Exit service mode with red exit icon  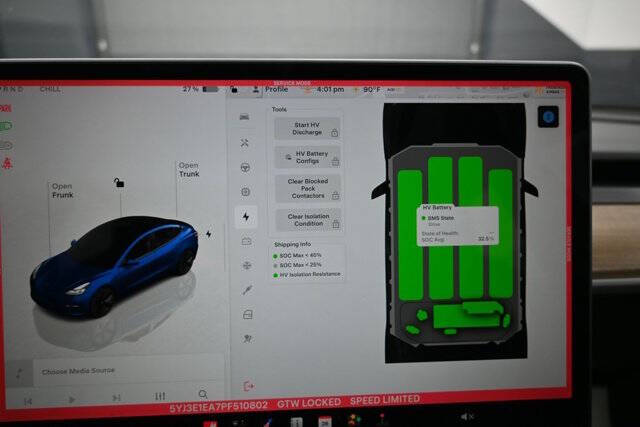tap(249, 386)
